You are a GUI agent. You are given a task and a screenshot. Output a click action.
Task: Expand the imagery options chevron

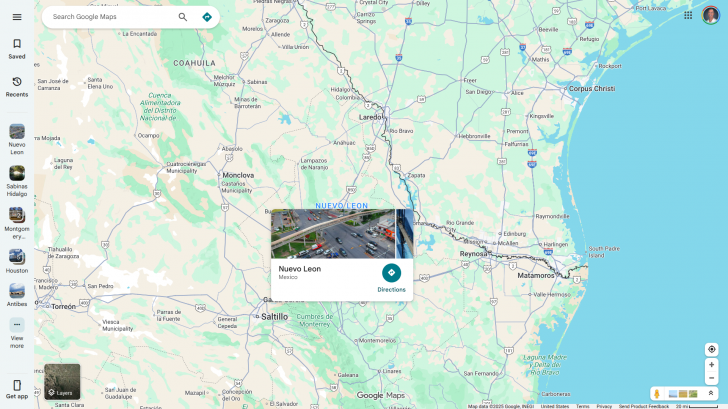click(x=711, y=394)
